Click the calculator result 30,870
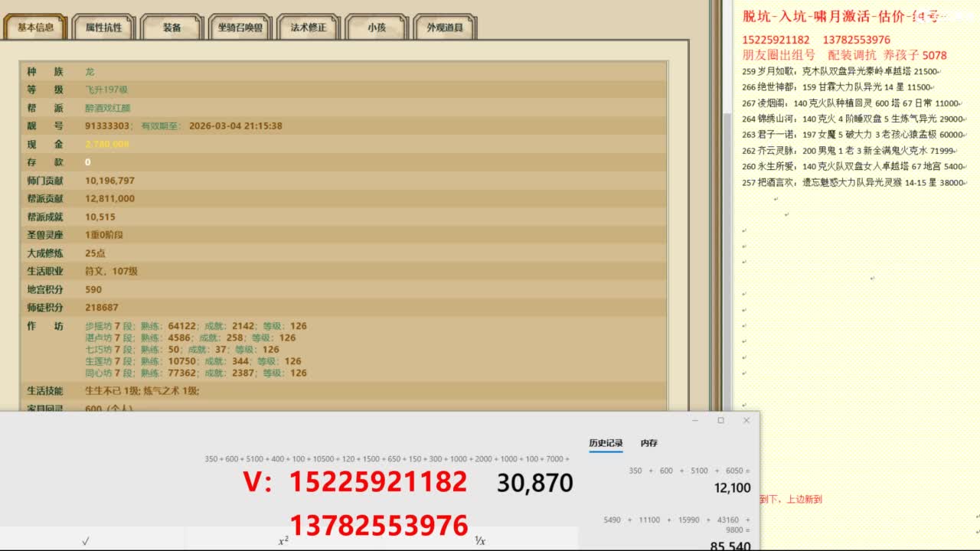Image resolution: width=980 pixels, height=551 pixels. click(x=534, y=483)
